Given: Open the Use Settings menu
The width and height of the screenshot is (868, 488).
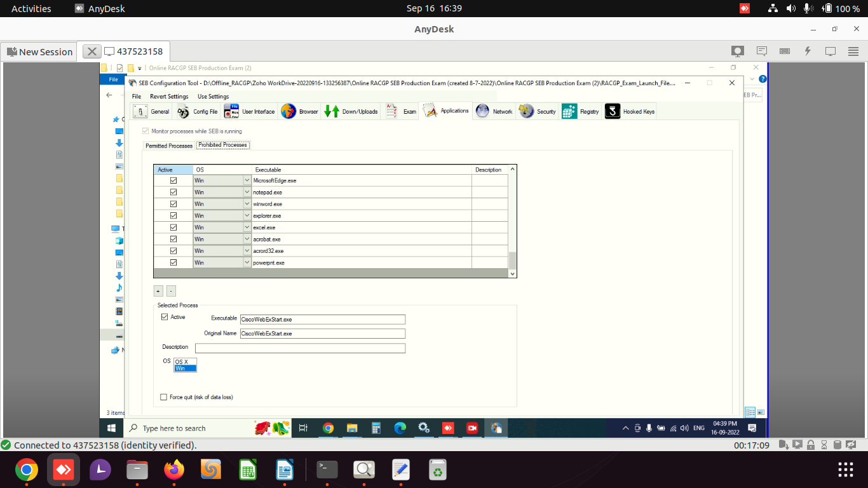Looking at the screenshot, I should [x=213, y=97].
